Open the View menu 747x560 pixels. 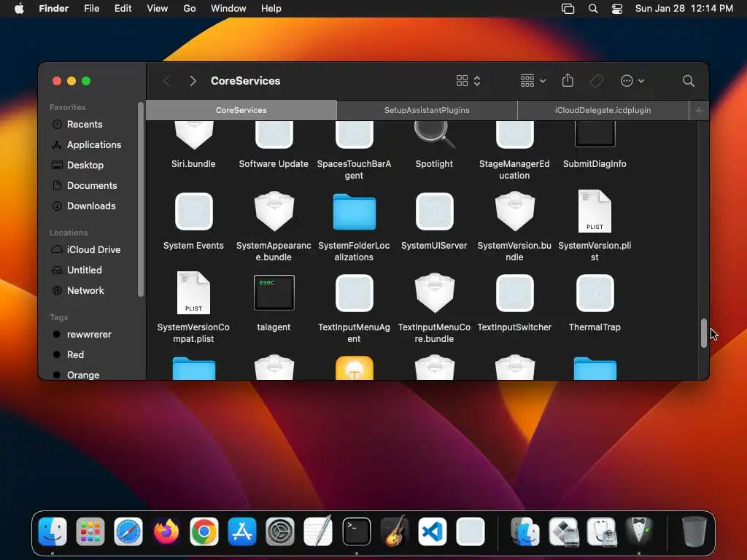(158, 9)
